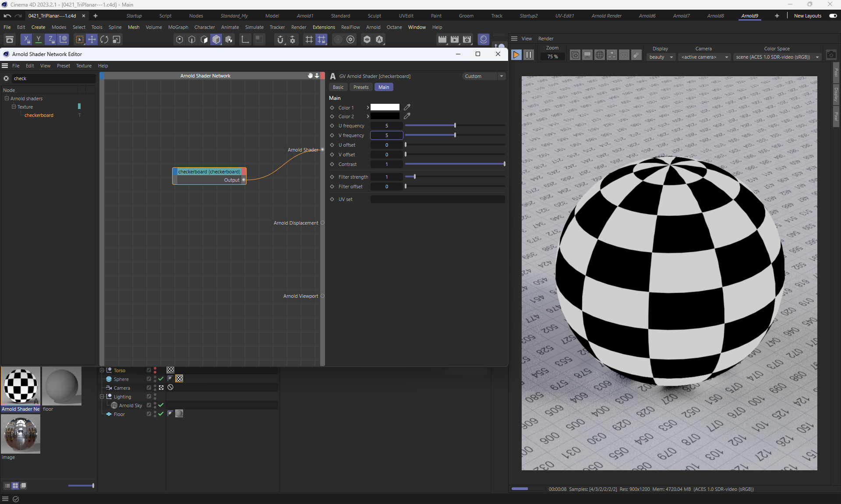The image size is (841, 504).
Task: Toggle Sphere object enabled checkmark
Action: pyautogui.click(x=161, y=379)
